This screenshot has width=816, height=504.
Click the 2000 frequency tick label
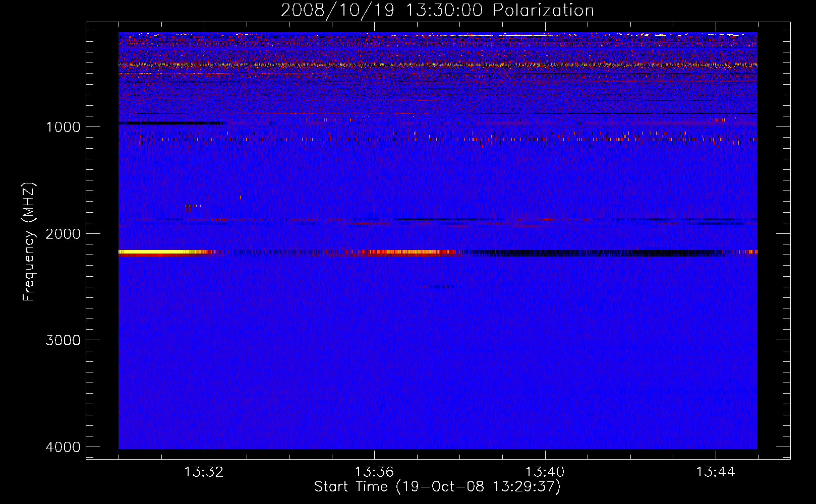63,234
